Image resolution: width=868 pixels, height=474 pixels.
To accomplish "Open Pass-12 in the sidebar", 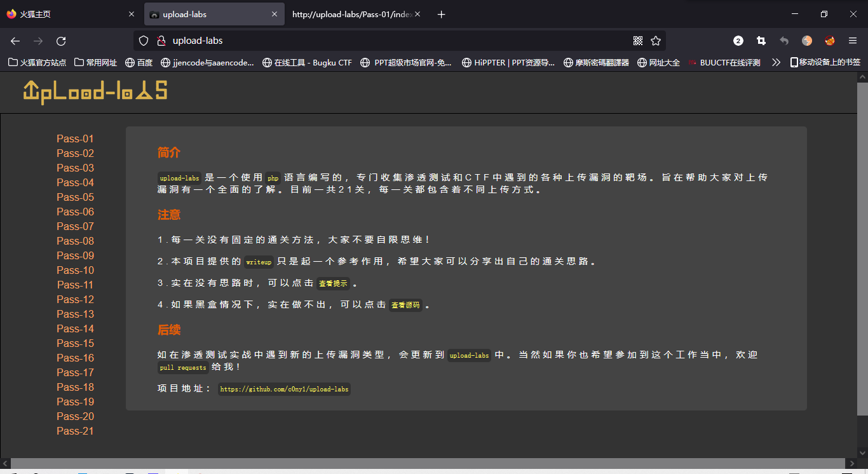I will coord(75,299).
